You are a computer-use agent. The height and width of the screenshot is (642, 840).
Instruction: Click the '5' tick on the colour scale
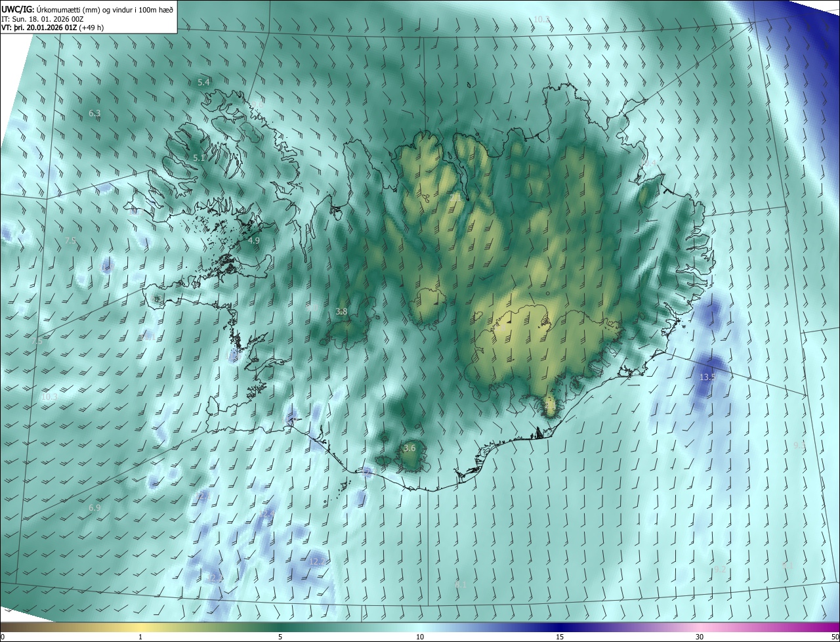280,637
